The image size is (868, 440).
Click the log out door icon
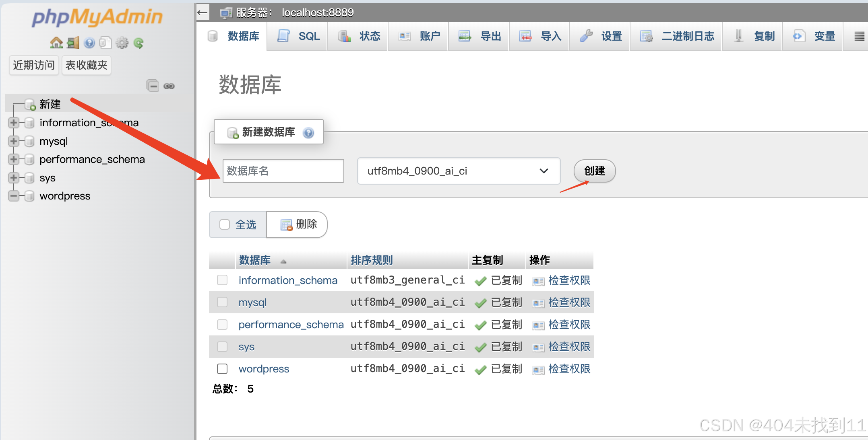tap(73, 43)
